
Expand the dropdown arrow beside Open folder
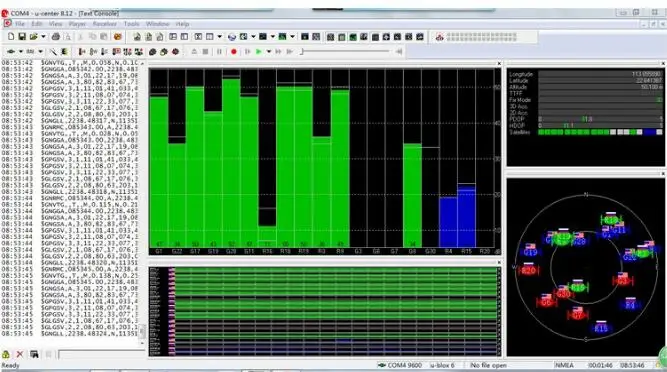(x=43, y=37)
